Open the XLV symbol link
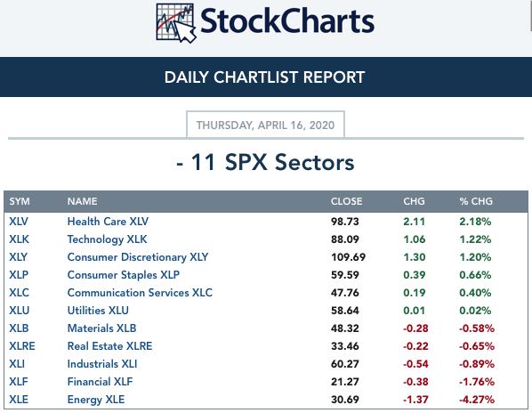The width and height of the screenshot is (532, 413). pos(19,222)
